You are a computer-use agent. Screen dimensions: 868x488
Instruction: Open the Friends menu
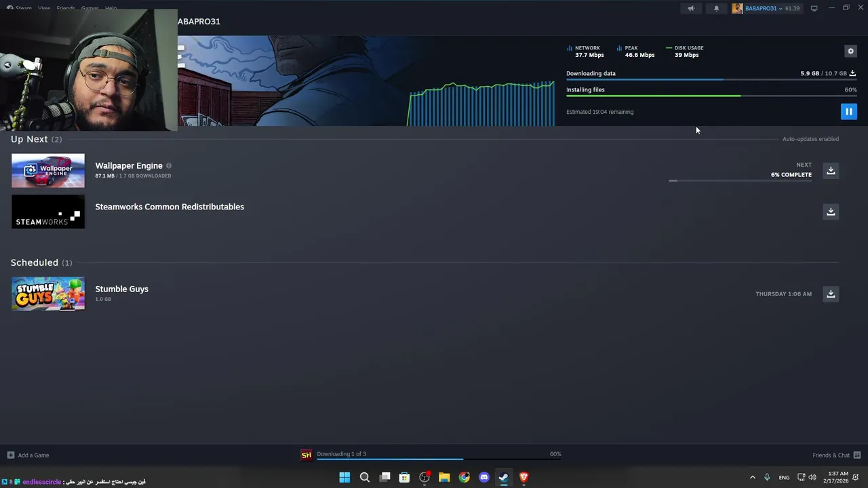pyautogui.click(x=66, y=8)
